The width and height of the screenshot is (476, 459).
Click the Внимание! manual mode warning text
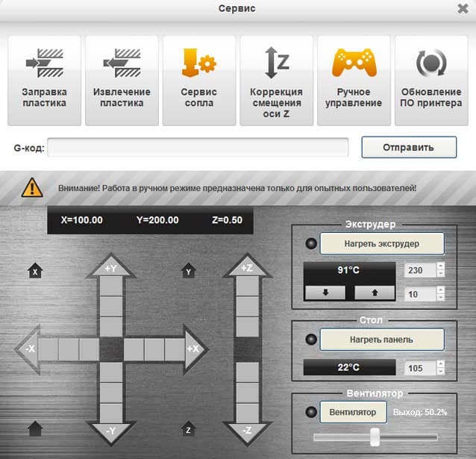(237, 188)
